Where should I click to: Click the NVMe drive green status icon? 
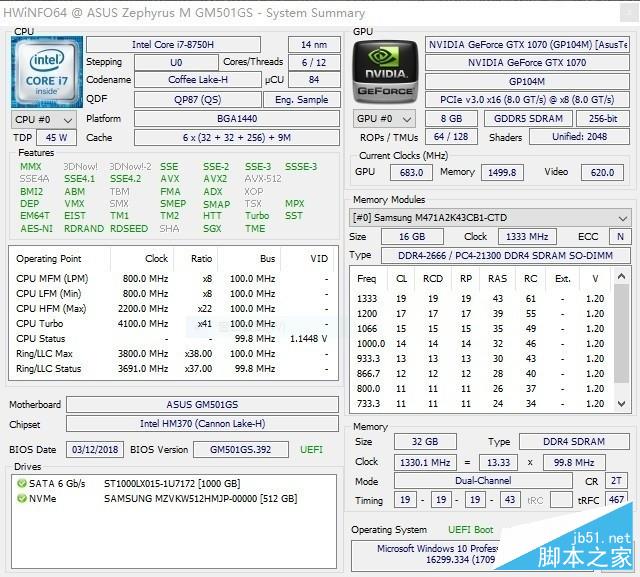point(21,499)
